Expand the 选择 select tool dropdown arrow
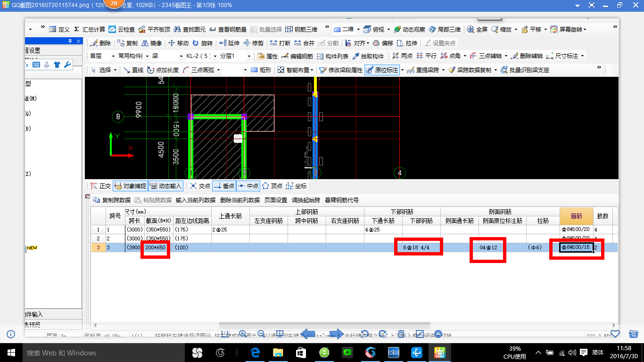The width and height of the screenshot is (644, 362). point(115,70)
